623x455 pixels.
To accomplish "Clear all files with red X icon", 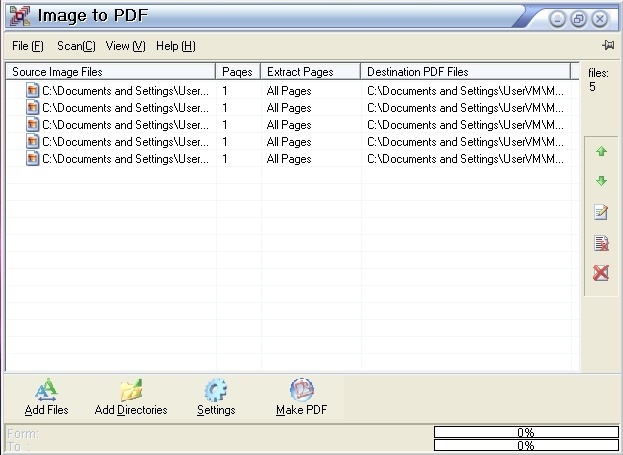I will [601, 273].
